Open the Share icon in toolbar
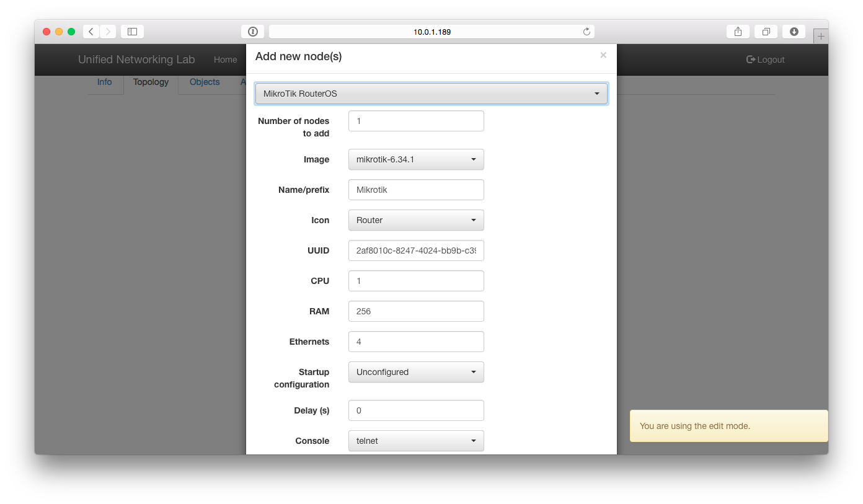Screen dimensions: 863x504 pos(738,32)
